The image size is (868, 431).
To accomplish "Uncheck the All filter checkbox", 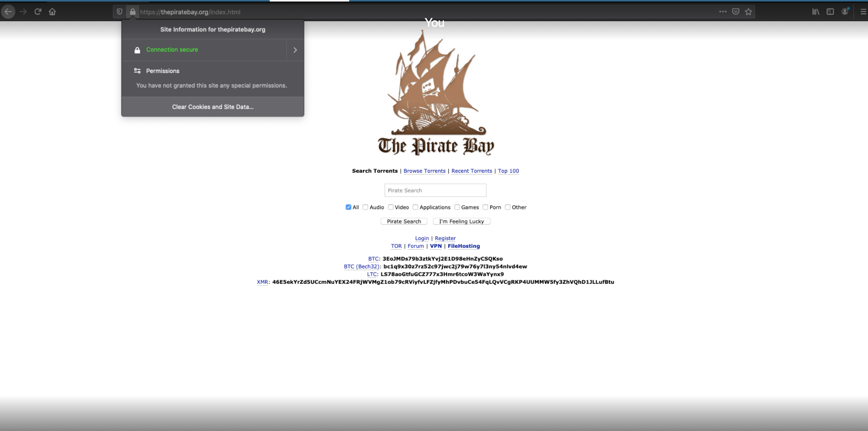I will pos(348,207).
